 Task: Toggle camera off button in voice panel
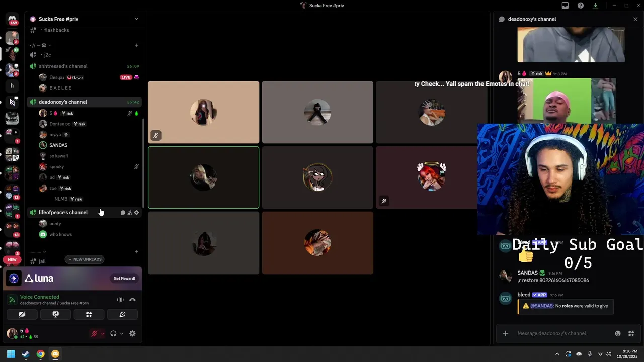pos(22,314)
